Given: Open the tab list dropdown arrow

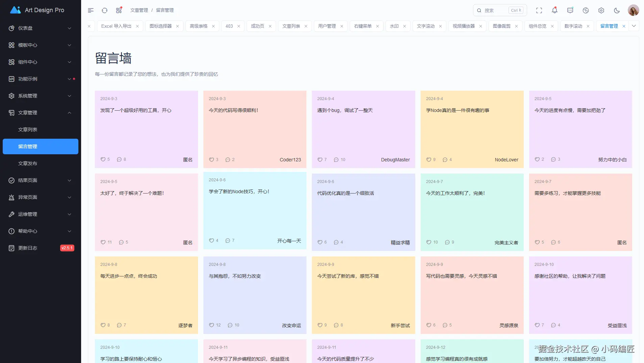Looking at the screenshot, I should click(634, 26).
